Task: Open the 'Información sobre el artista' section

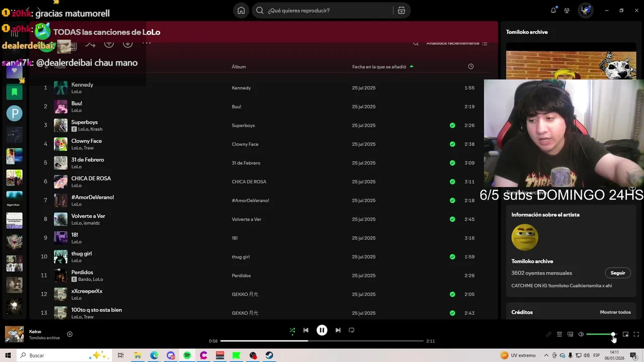Action: click(x=545, y=215)
